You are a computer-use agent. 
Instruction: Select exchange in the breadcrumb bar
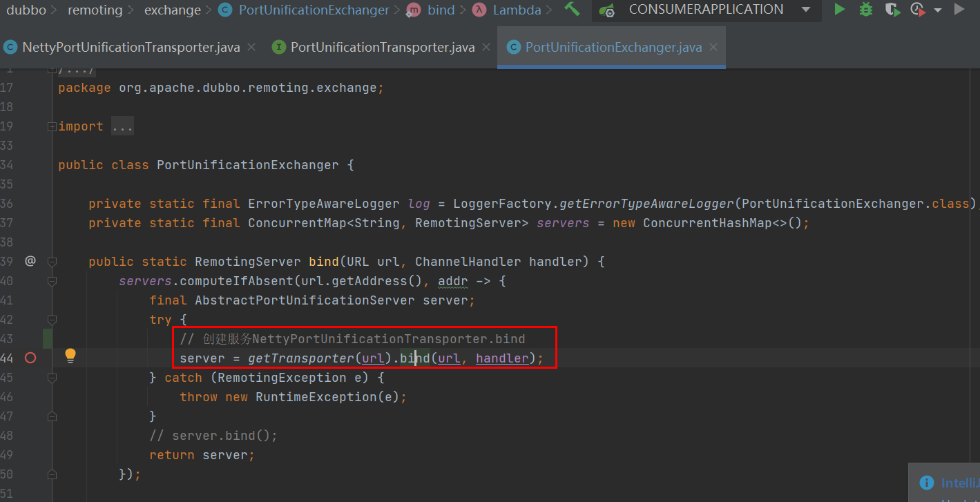[x=173, y=10]
